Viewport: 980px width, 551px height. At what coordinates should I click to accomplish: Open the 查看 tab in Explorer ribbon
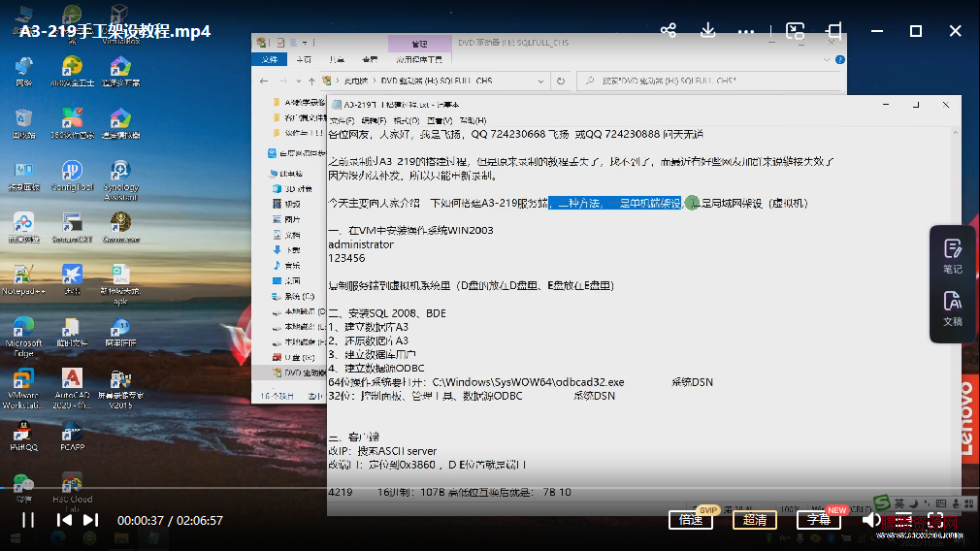370,59
